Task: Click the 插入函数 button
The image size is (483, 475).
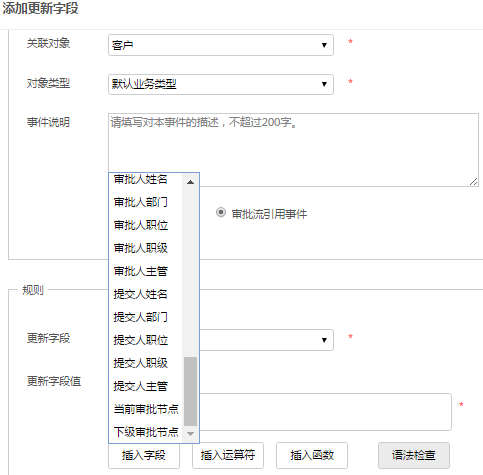Action: point(312,455)
